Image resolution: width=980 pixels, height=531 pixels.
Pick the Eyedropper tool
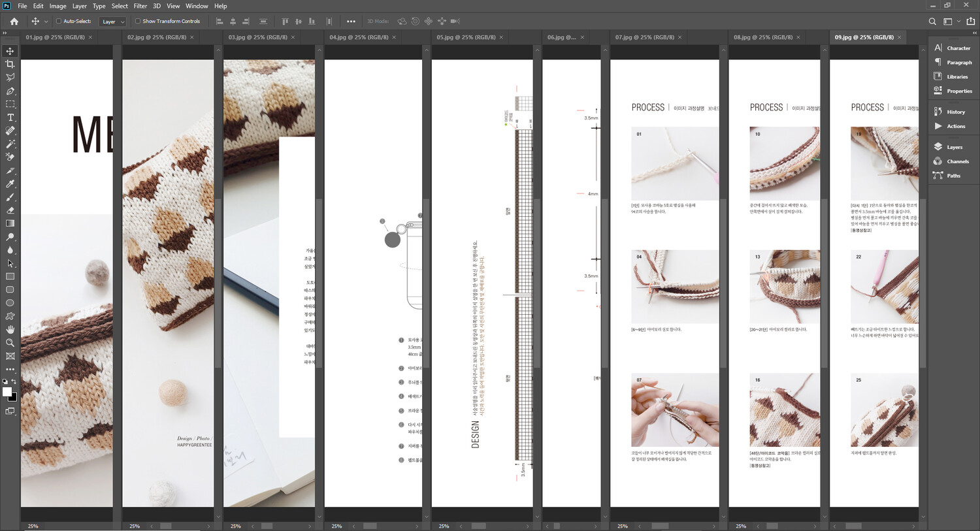pos(10,184)
